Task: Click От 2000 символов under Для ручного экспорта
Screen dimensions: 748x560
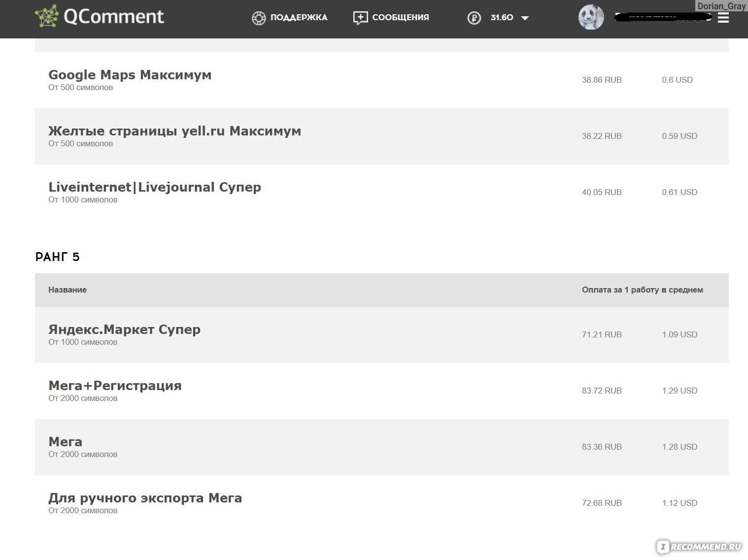Action: point(83,511)
